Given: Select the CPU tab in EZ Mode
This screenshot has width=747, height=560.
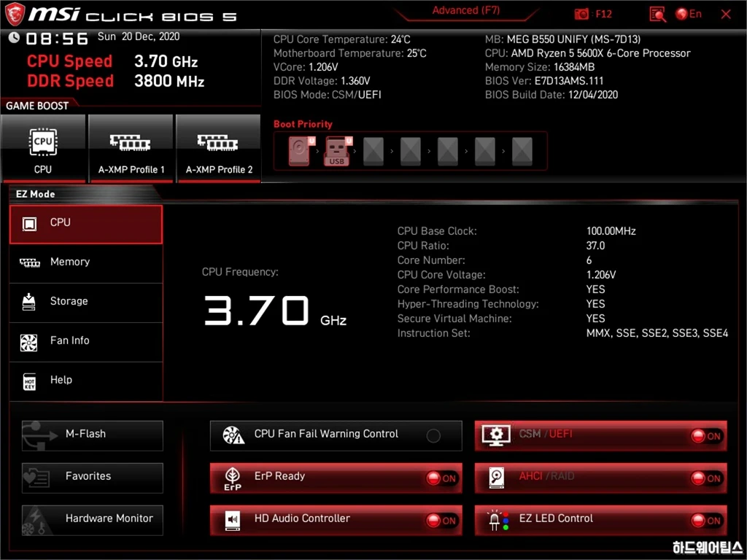Looking at the screenshot, I should (x=86, y=225).
